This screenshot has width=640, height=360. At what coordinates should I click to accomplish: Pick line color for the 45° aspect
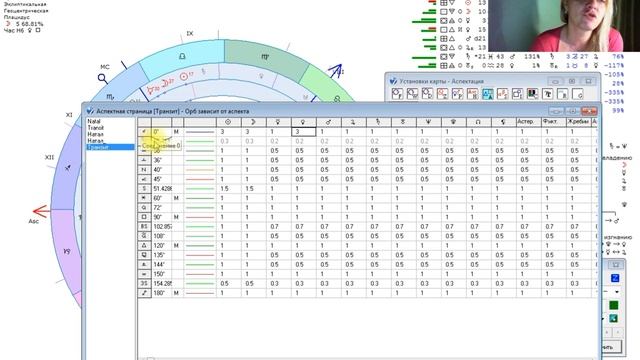(200, 179)
